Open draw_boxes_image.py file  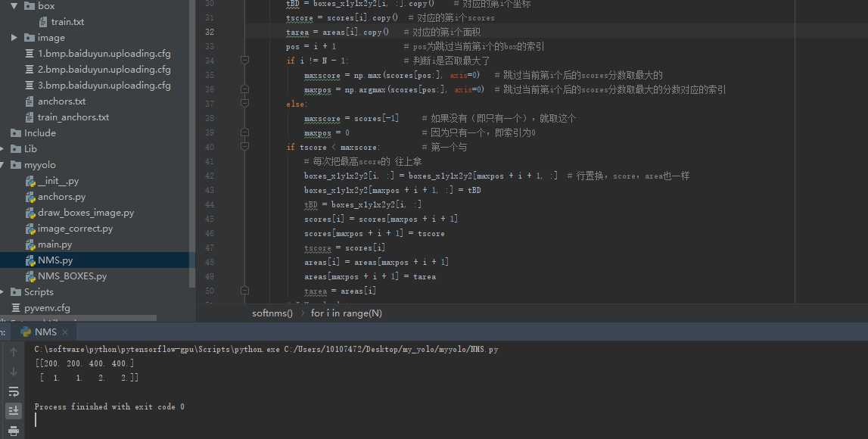tap(86, 213)
